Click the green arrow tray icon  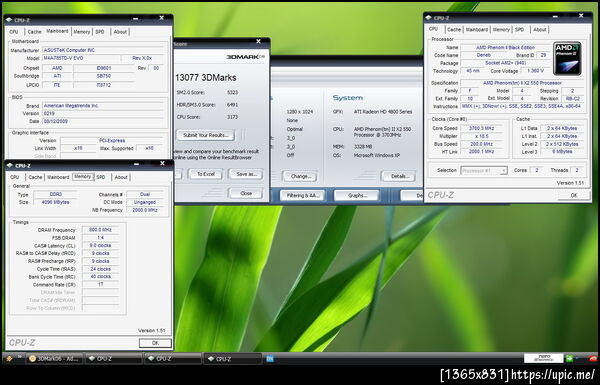pos(569,359)
